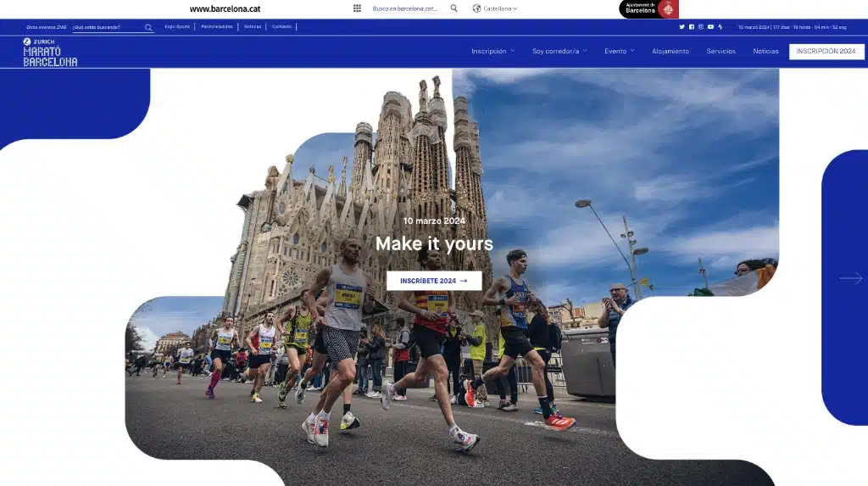This screenshot has width=868, height=486.
Task: Click the Strava icon in header
Action: 721,27
